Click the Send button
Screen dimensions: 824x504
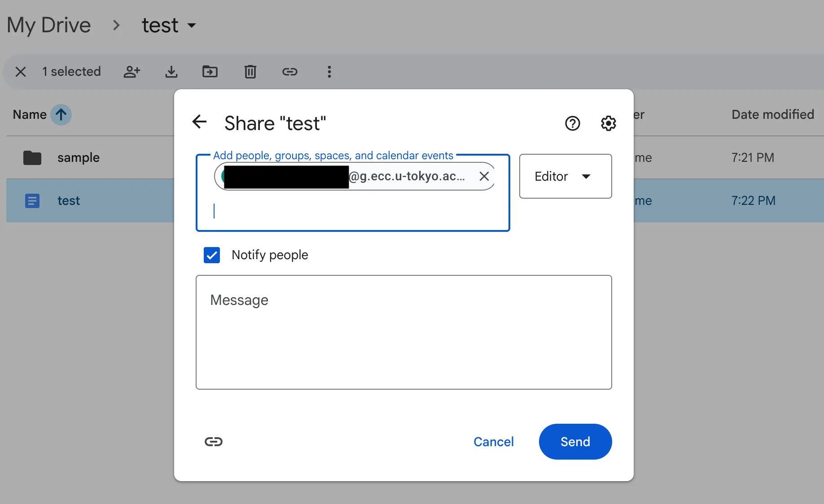[575, 442]
